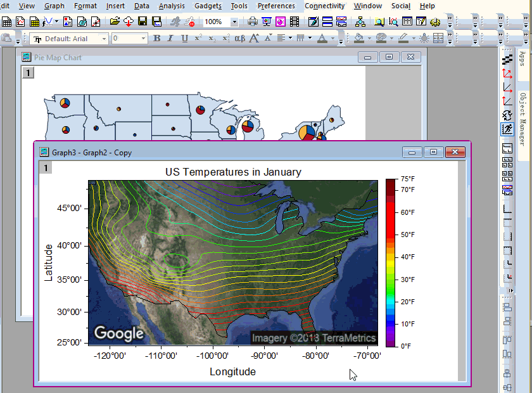
Task: Toggle underline text formatting
Action: tap(183, 38)
